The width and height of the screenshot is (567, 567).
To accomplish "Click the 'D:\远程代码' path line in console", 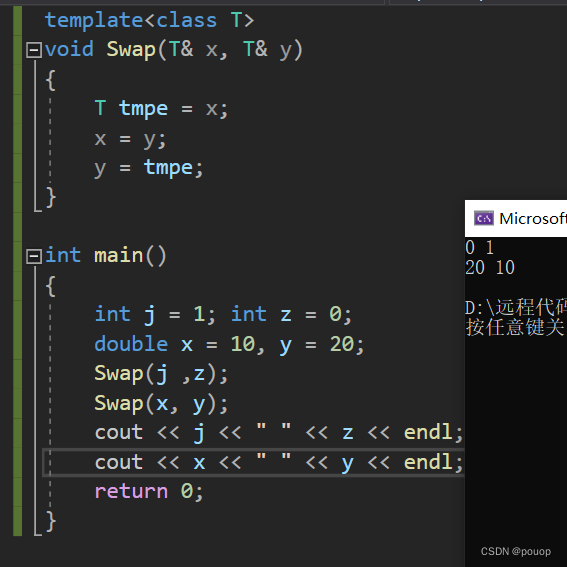I will pos(516,307).
